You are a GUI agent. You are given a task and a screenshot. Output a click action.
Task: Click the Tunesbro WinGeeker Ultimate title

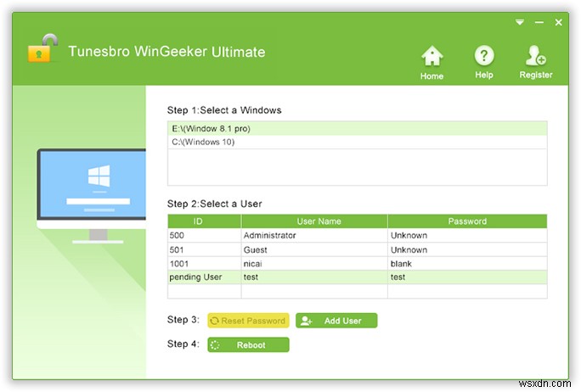[166, 52]
